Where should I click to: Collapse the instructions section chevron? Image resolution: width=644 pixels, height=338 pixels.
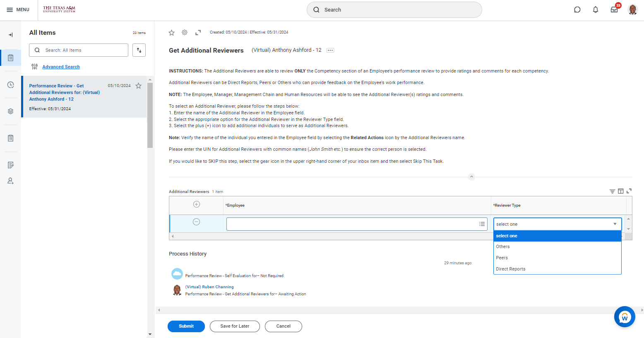tap(471, 177)
